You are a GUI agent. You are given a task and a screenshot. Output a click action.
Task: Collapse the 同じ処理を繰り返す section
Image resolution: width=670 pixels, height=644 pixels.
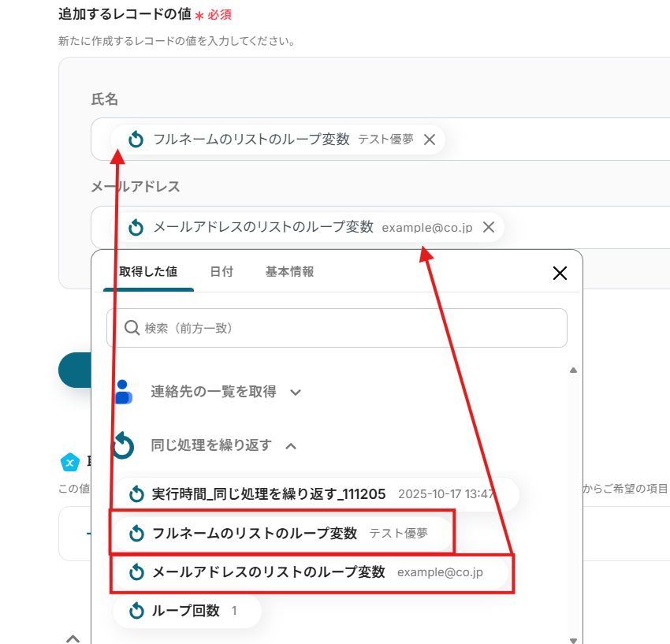click(291, 446)
